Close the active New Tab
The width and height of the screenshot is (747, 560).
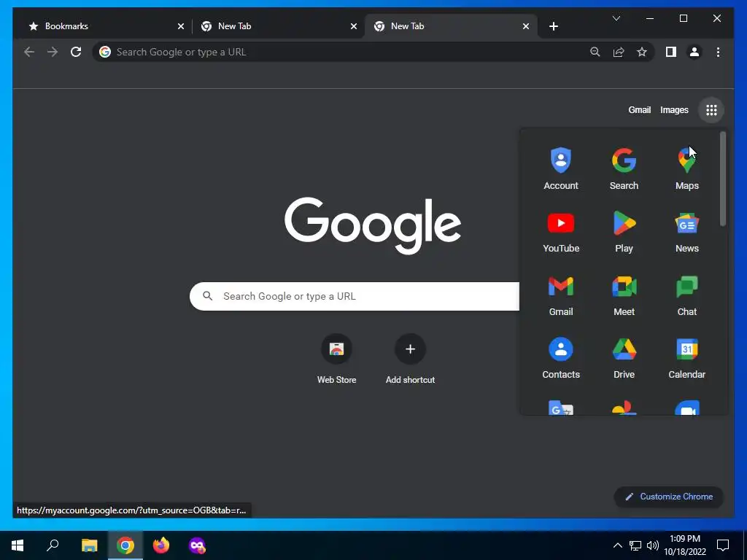pyautogui.click(x=526, y=26)
